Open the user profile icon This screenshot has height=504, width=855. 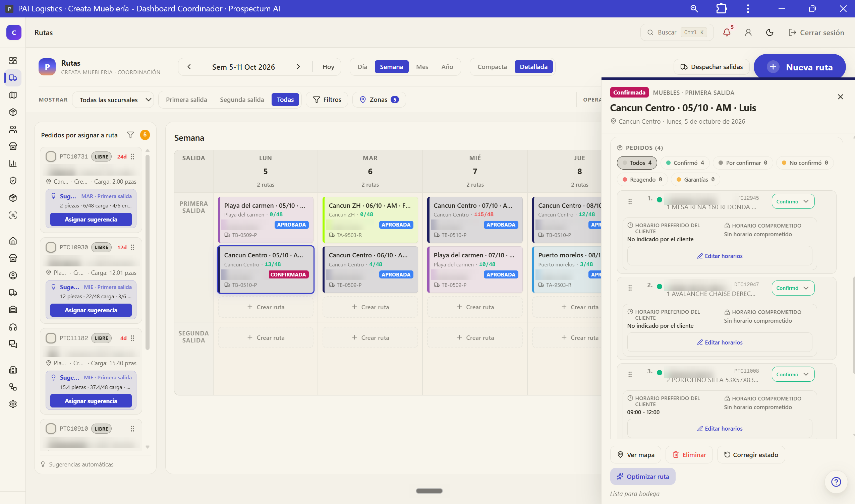point(748,32)
